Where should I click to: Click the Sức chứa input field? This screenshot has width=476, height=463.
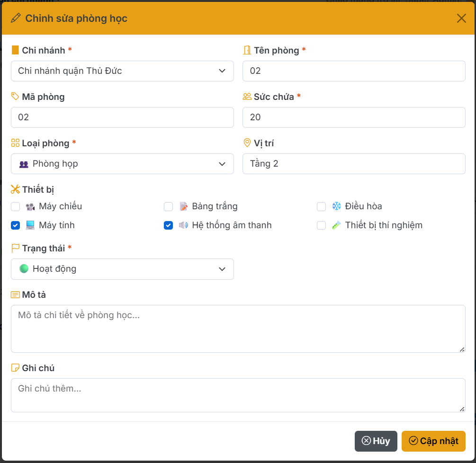point(354,117)
